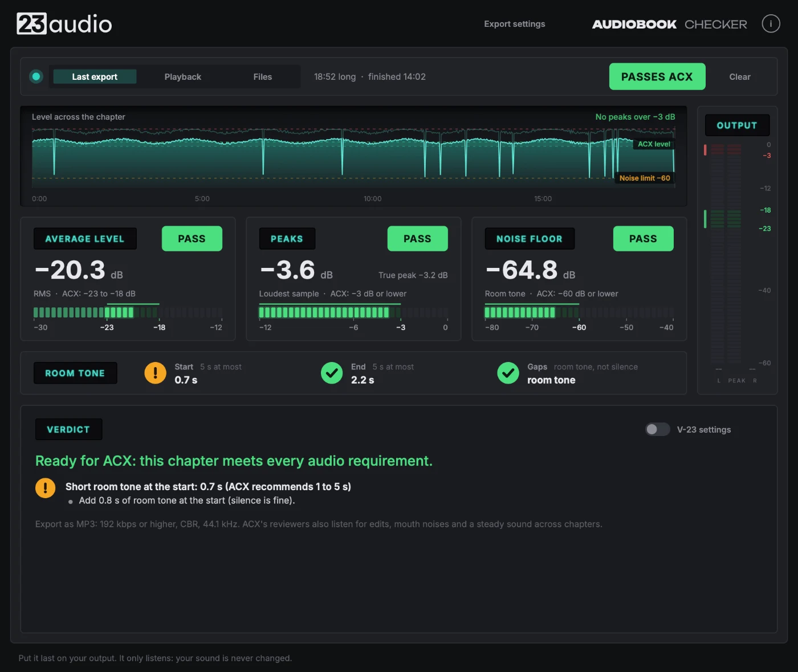Click the ACX level tag on waveform
This screenshot has width=798, height=672.
tap(654, 144)
